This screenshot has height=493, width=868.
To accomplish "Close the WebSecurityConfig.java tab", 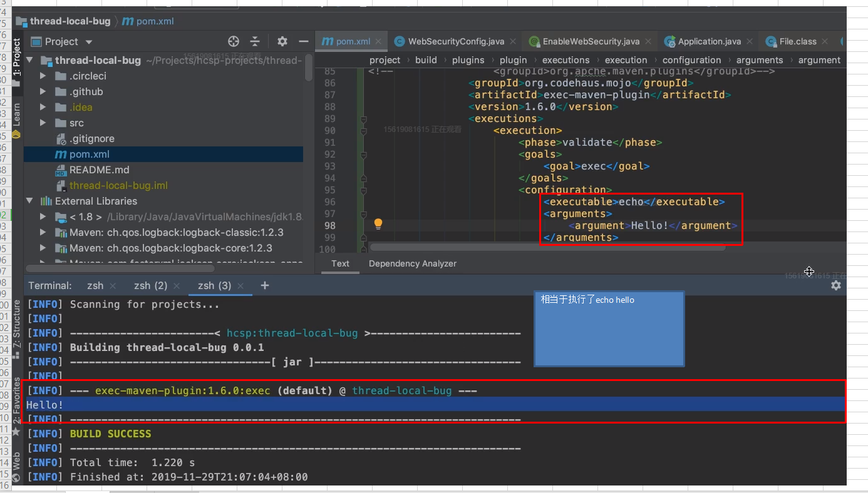I will click(514, 41).
